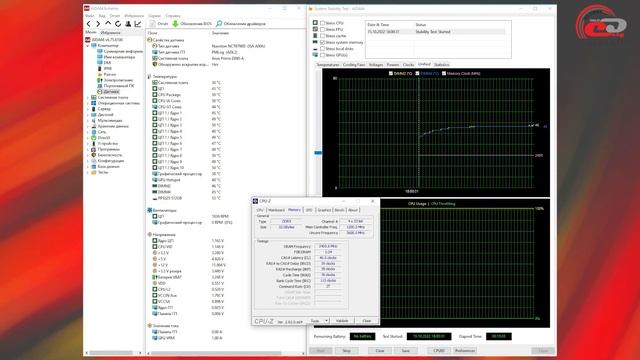The image size is (640, 360).
Task: Expand the Системная плата tree node
Action: click(x=88, y=98)
